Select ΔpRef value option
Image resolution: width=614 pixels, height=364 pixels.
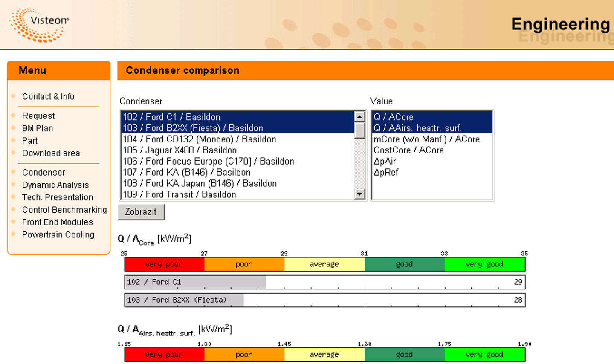pyautogui.click(x=432, y=172)
